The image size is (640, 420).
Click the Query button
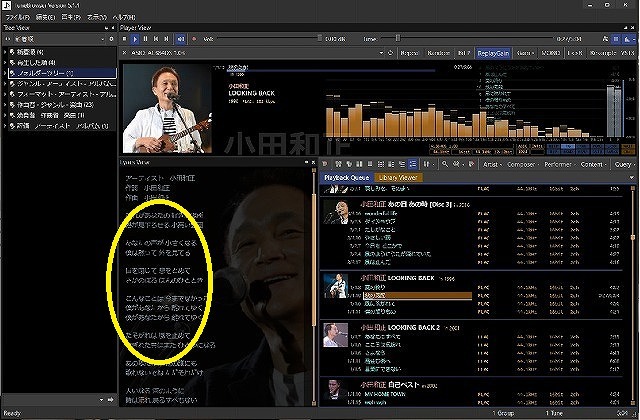623,163
